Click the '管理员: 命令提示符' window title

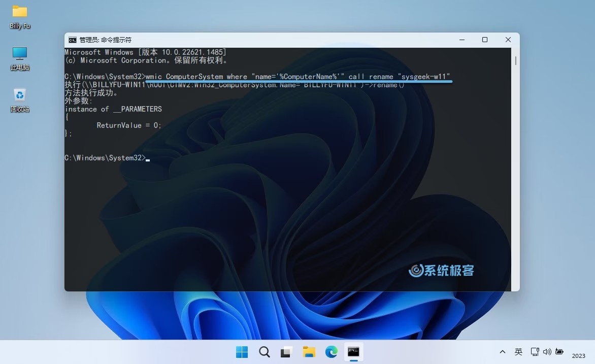(x=106, y=40)
